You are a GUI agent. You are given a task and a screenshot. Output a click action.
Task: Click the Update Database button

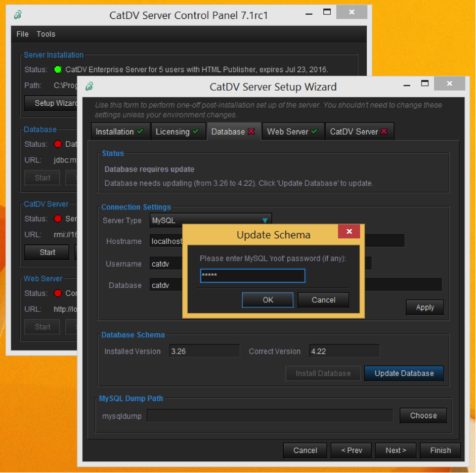pyautogui.click(x=404, y=373)
